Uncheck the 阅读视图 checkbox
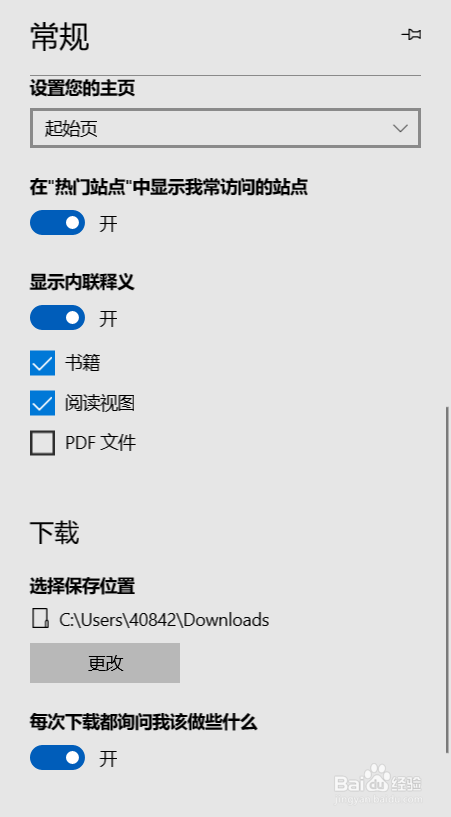 click(42, 403)
